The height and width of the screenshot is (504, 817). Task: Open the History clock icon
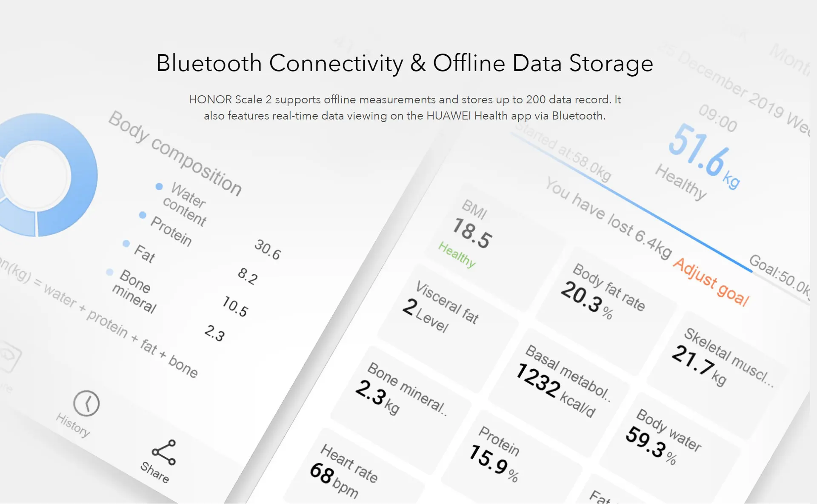coord(86,403)
